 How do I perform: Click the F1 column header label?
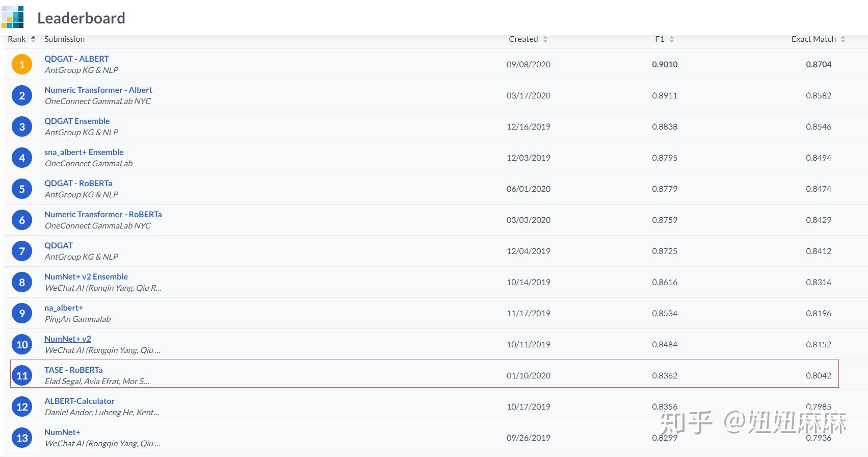[660, 39]
